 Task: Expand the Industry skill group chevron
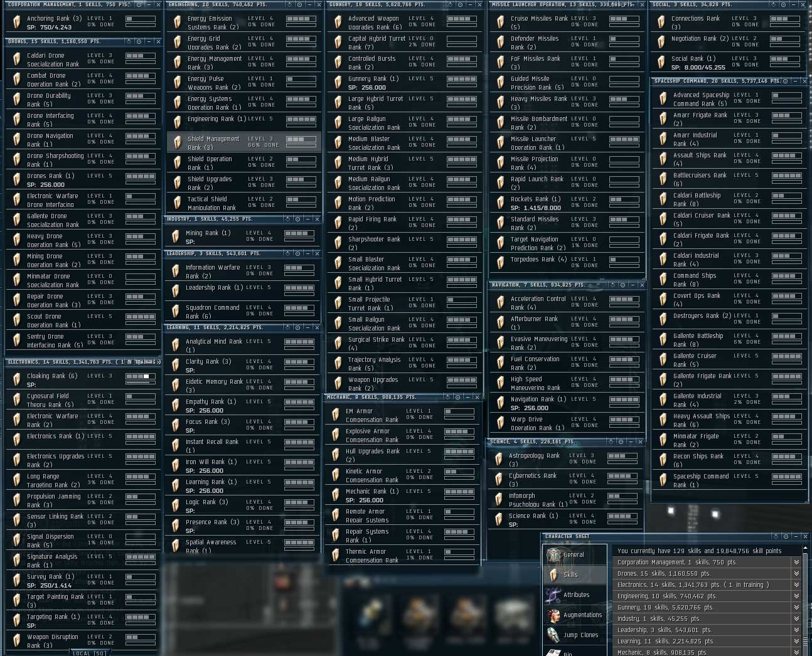[796, 619]
